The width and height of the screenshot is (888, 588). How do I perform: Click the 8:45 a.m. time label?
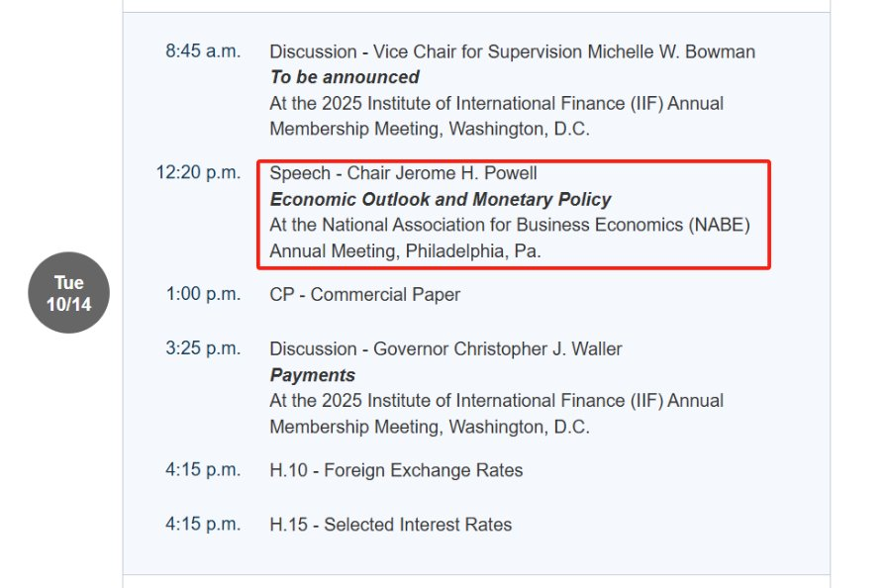tap(203, 51)
